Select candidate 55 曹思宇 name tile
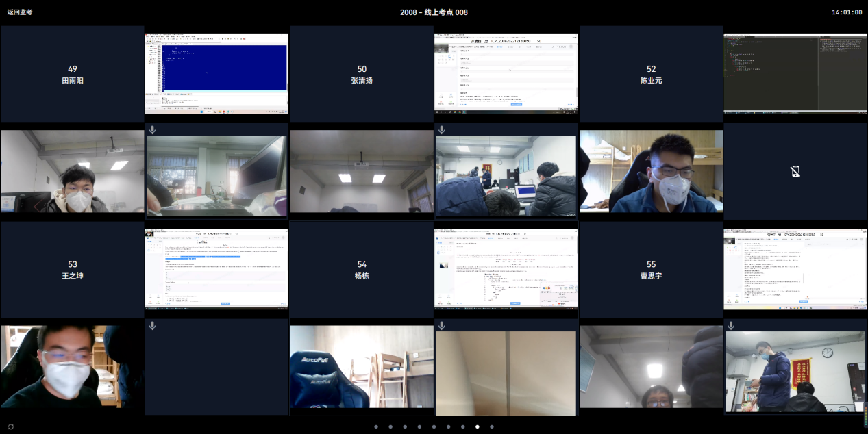Viewport: 868px width, 434px height. coord(651,270)
